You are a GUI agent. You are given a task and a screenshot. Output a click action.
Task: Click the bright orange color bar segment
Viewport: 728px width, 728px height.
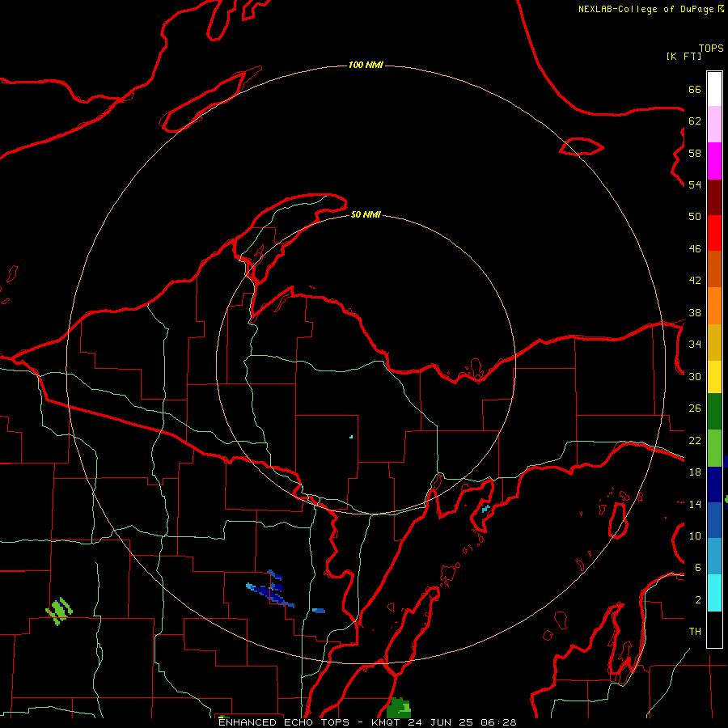[714, 306]
